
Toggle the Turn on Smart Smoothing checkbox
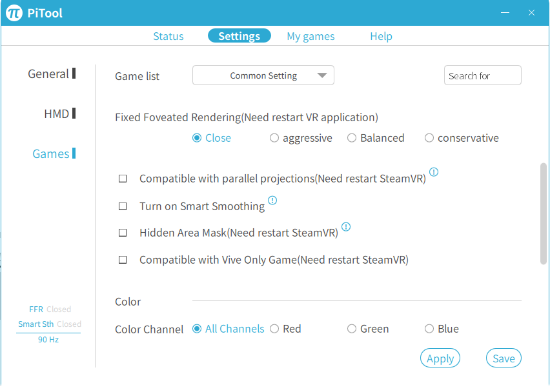click(x=123, y=206)
